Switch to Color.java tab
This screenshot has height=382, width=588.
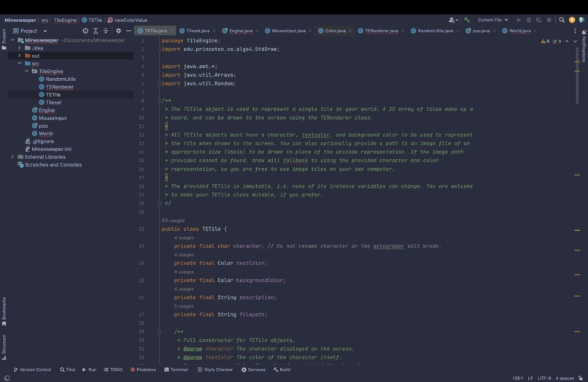[336, 31]
